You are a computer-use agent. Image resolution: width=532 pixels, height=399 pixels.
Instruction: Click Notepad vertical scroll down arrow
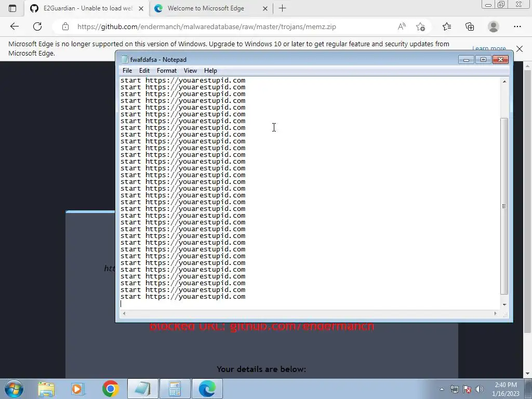coord(504,304)
